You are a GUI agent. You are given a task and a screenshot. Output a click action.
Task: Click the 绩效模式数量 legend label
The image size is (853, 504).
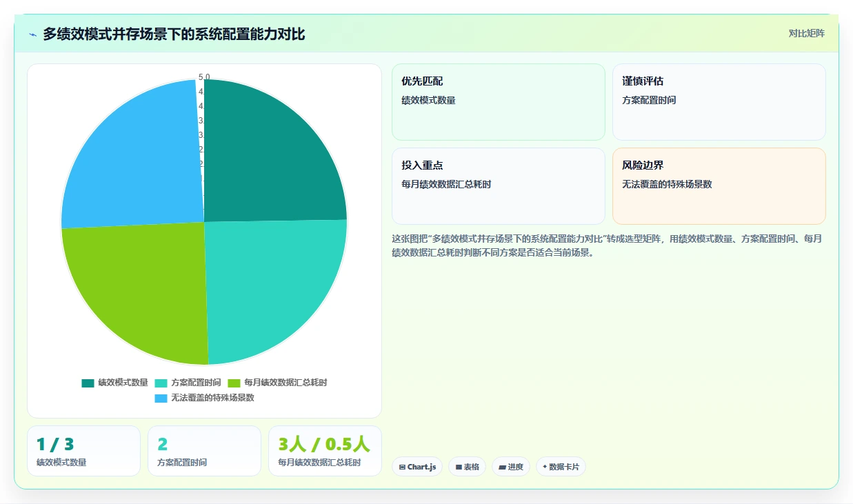tap(123, 383)
